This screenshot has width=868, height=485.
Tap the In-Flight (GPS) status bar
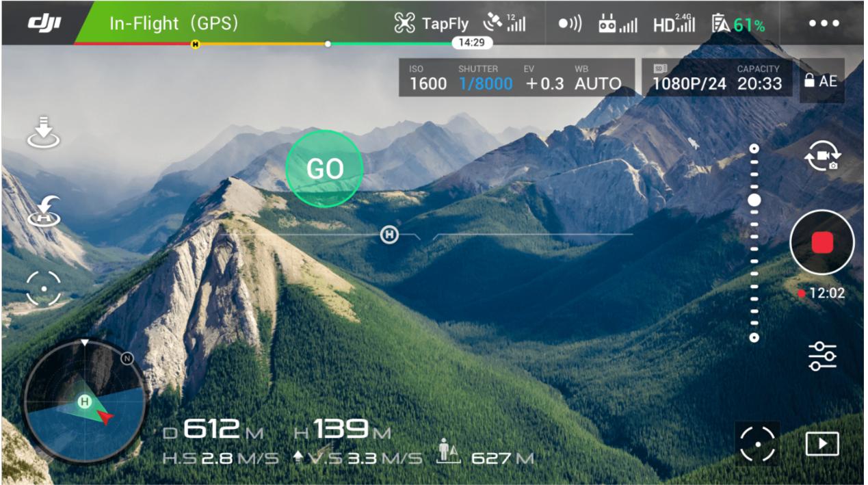click(x=174, y=23)
